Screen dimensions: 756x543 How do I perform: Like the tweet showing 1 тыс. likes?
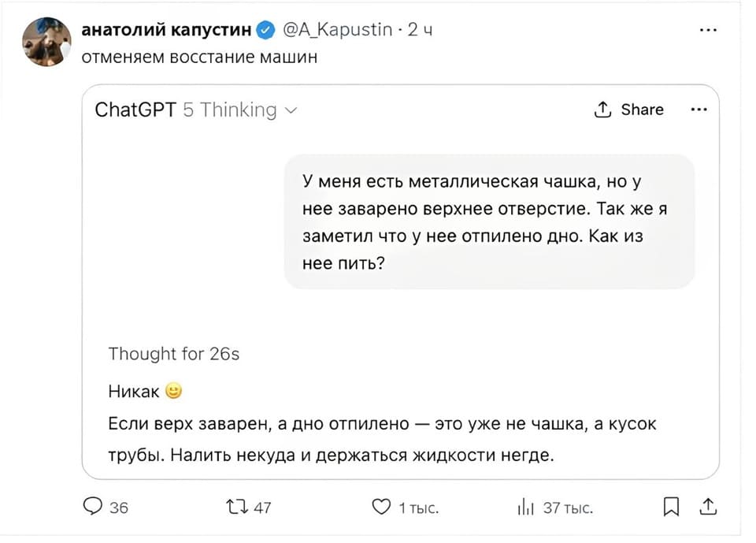pyautogui.click(x=381, y=508)
